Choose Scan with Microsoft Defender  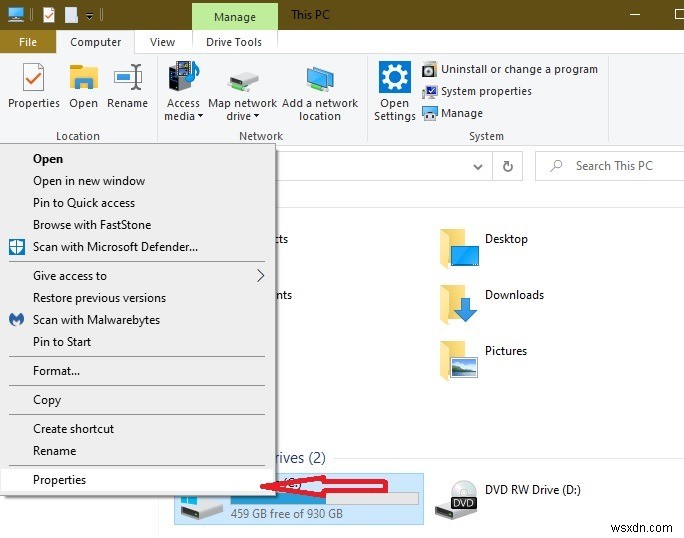click(x=137, y=247)
